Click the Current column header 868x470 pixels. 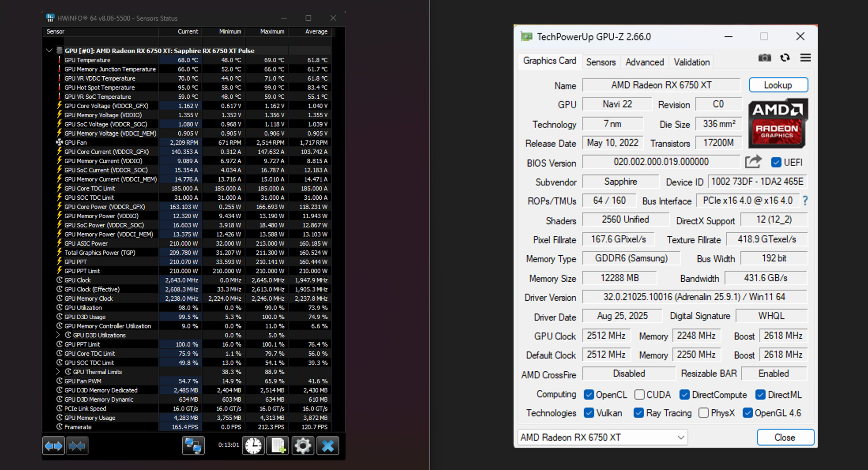180,32
